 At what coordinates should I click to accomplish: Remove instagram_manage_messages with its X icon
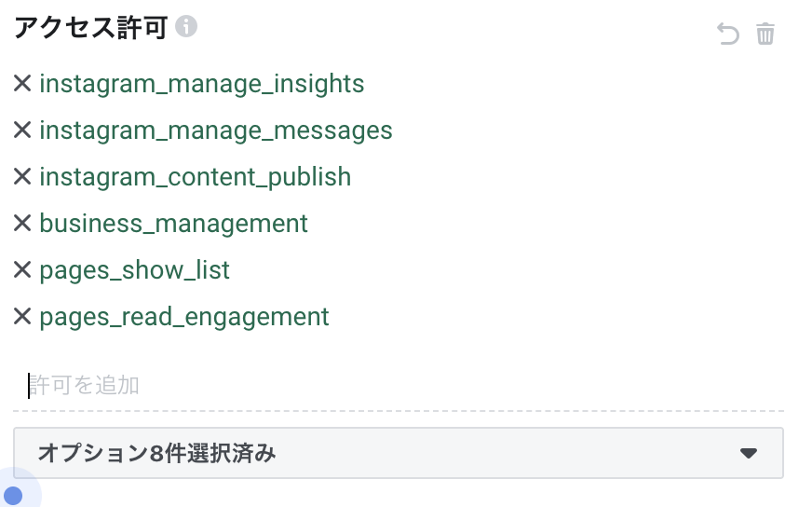tap(22, 130)
